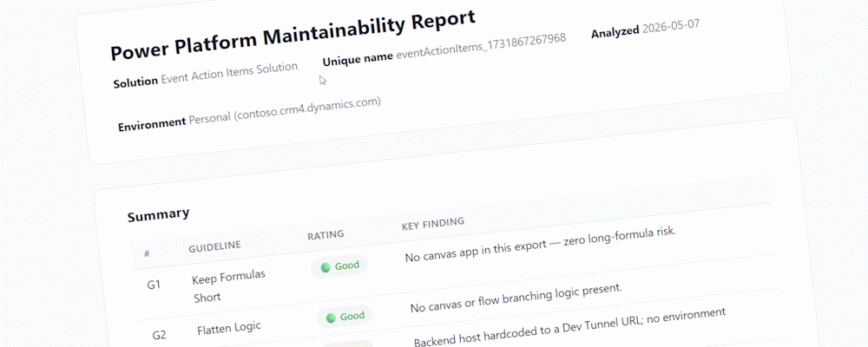Click the Analyzed label

click(615, 31)
